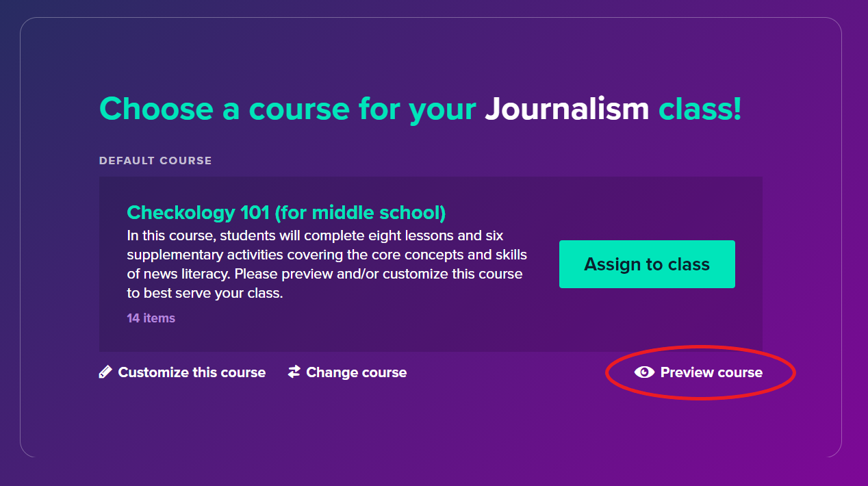The height and width of the screenshot is (486, 868).
Task: Click the course description paragraph
Action: (327, 265)
